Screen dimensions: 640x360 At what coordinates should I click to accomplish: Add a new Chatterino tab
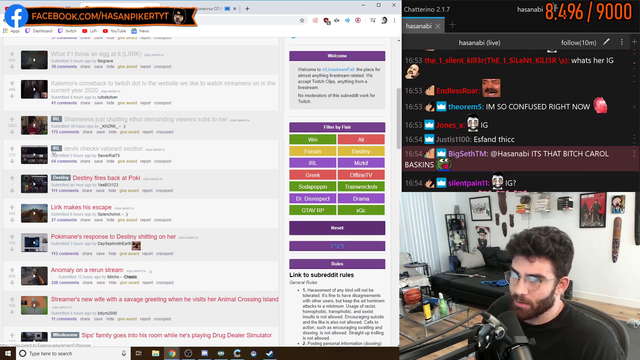coord(452,25)
